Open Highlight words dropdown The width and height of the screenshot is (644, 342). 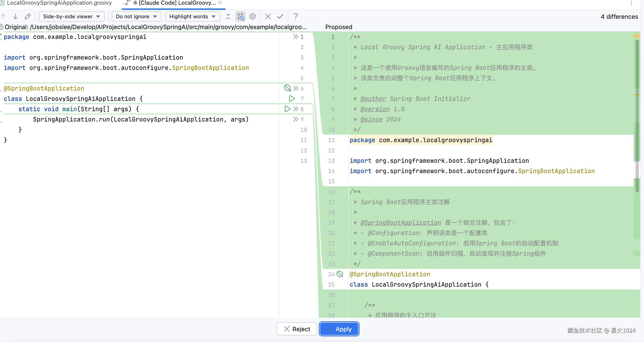[192, 16]
